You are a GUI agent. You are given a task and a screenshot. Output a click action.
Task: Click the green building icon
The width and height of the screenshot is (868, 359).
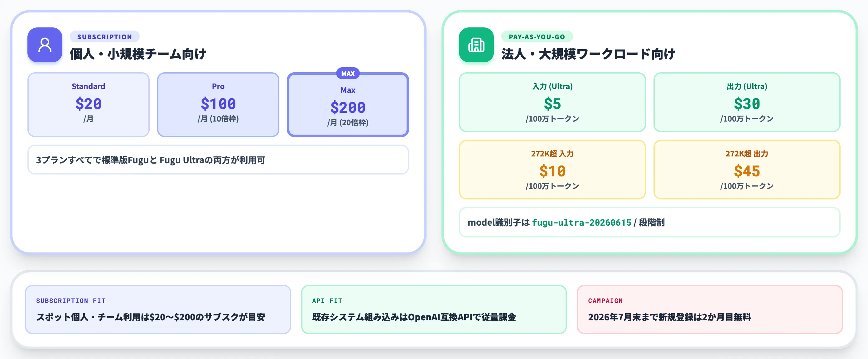click(x=476, y=45)
